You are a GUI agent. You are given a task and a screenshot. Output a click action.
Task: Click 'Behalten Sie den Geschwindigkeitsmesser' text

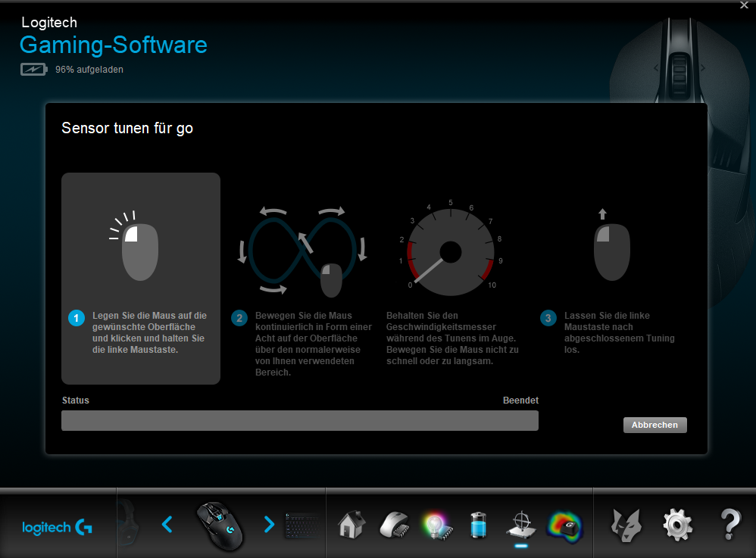click(x=452, y=338)
